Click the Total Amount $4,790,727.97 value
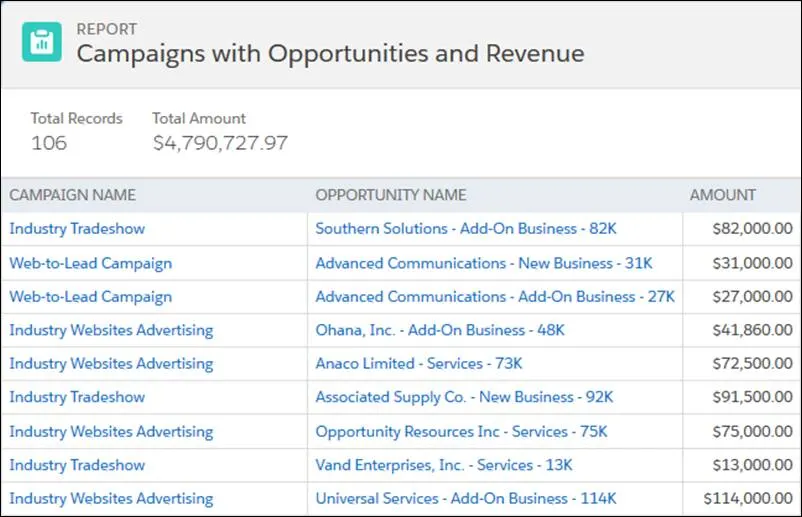Image resolution: width=802 pixels, height=517 pixels. pyautogui.click(x=220, y=143)
